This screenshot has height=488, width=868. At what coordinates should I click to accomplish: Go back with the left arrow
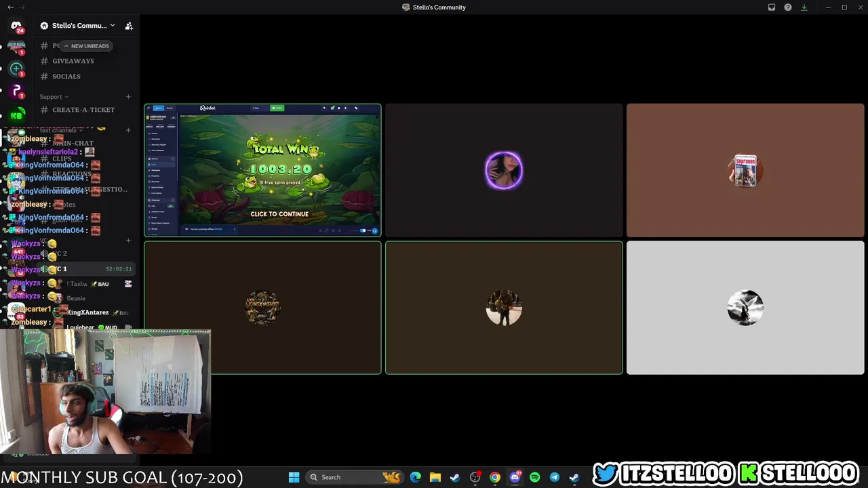coord(10,7)
